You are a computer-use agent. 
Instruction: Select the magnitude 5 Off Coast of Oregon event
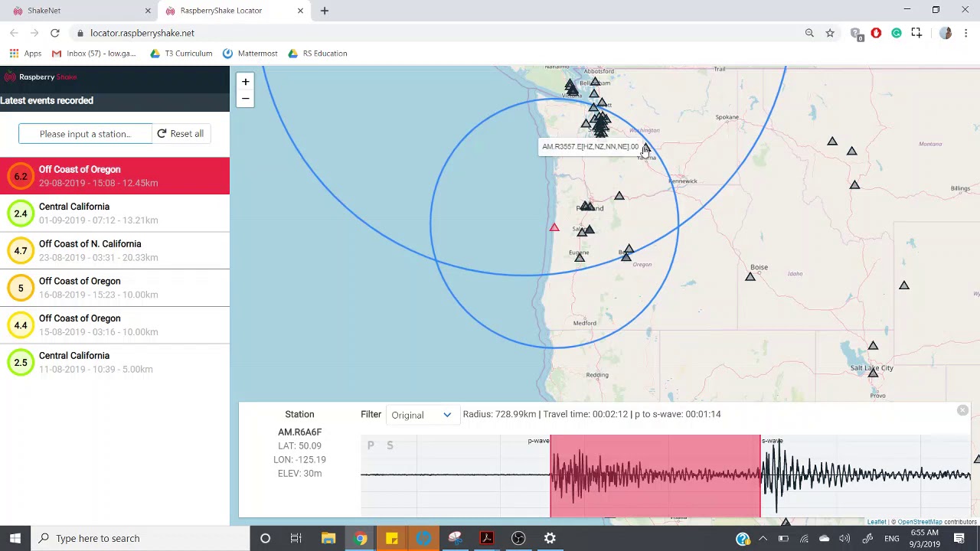(115, 288)
